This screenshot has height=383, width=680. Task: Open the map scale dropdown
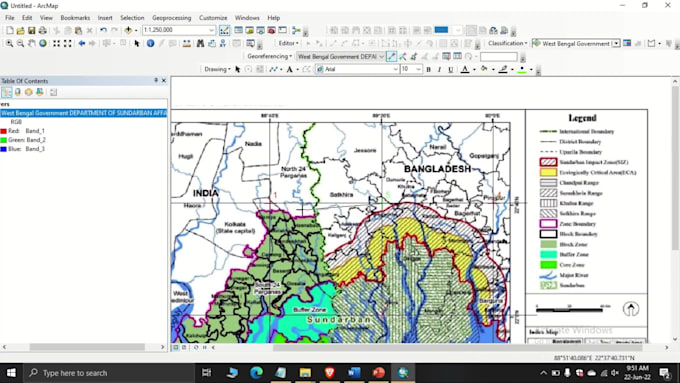click(212, 30)
